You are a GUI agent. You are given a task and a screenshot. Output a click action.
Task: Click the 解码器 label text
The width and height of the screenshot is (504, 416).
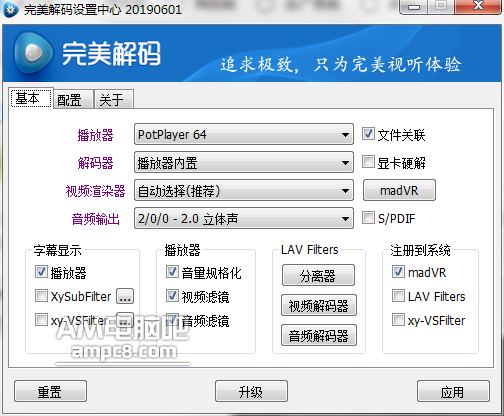pos(95,163)
